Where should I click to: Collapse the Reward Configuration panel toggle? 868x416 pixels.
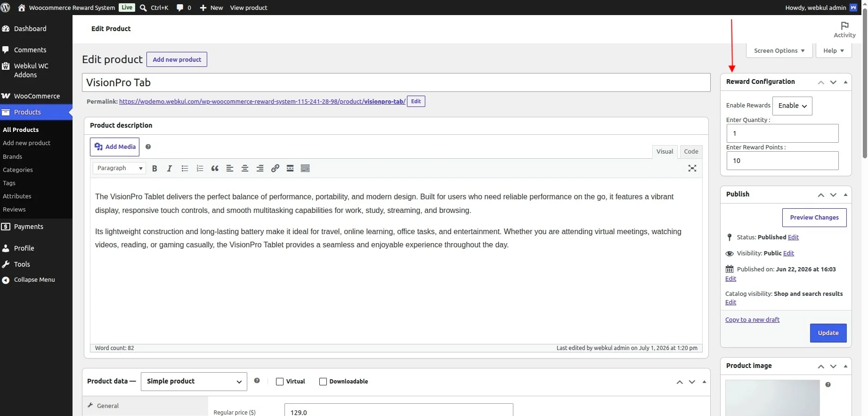click(845, 82)
